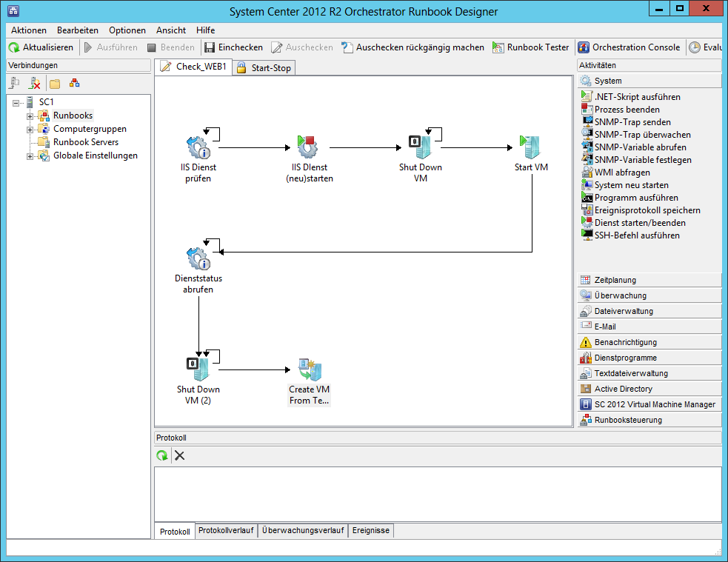Select the SSH-Befehl ausführen activity
This screenshot has height=562, width=728.
[x=630, y=235]
